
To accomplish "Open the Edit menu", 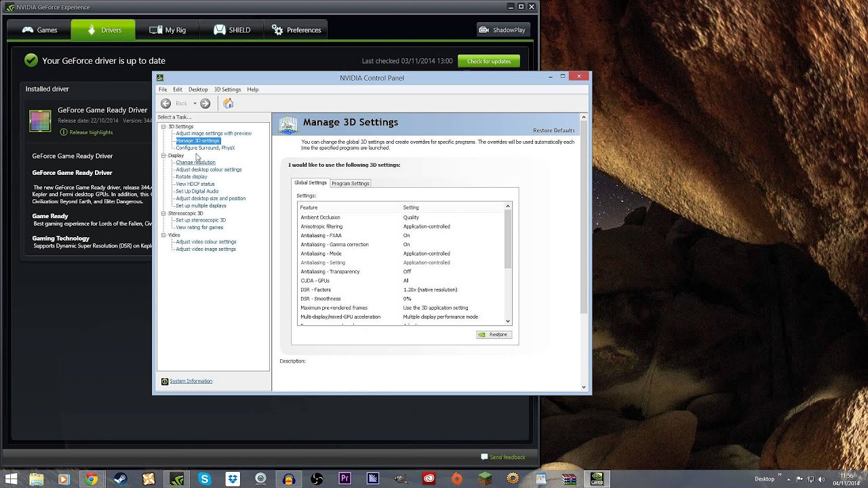I will 178,89.
